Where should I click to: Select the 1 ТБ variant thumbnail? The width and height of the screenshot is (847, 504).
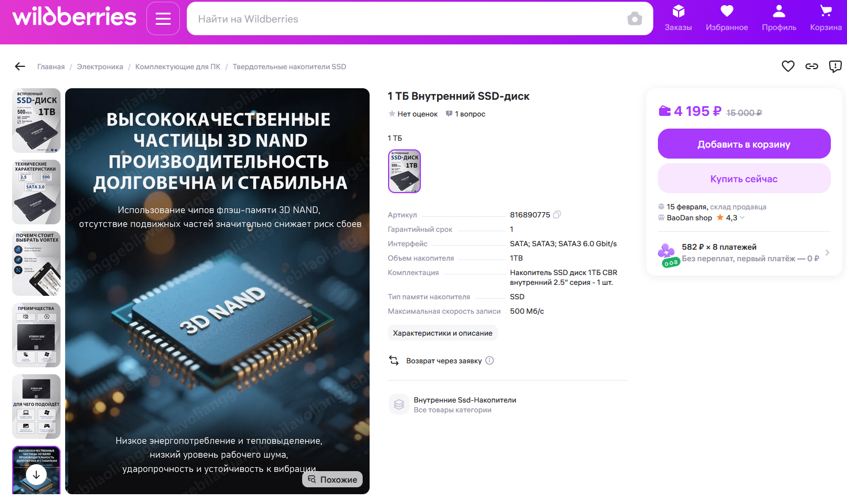coord(404,171)
